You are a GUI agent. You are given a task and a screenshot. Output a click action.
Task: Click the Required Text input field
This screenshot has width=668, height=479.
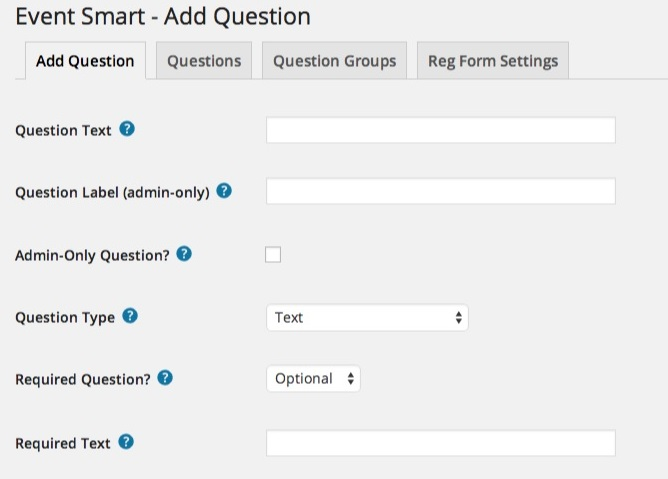click(440, 443)
